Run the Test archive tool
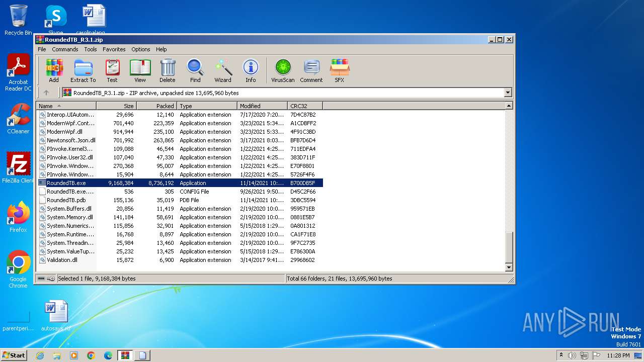Viewport: 644px width, 362px height. point(112,70)
